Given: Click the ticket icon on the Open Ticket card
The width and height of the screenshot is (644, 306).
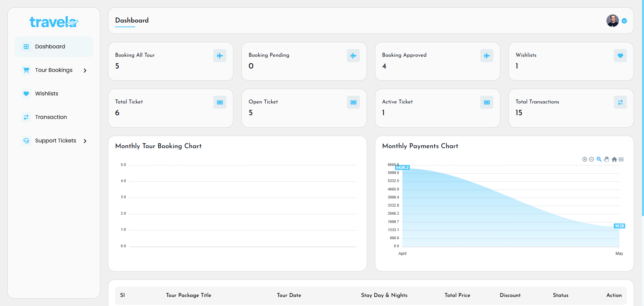Looking at the screenshot, I should (x=353, y=102).
